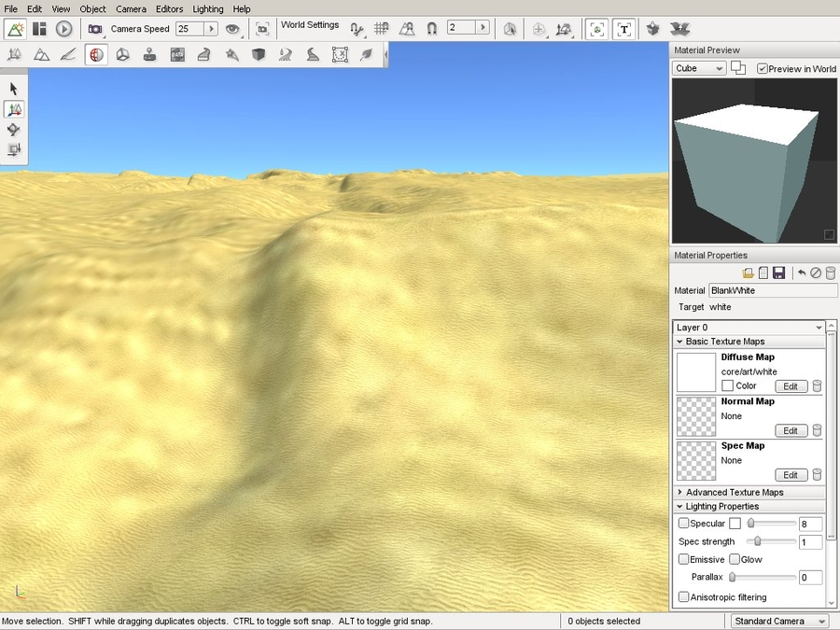
Task: Click the save material icon
Action: (x=780, y=273)
